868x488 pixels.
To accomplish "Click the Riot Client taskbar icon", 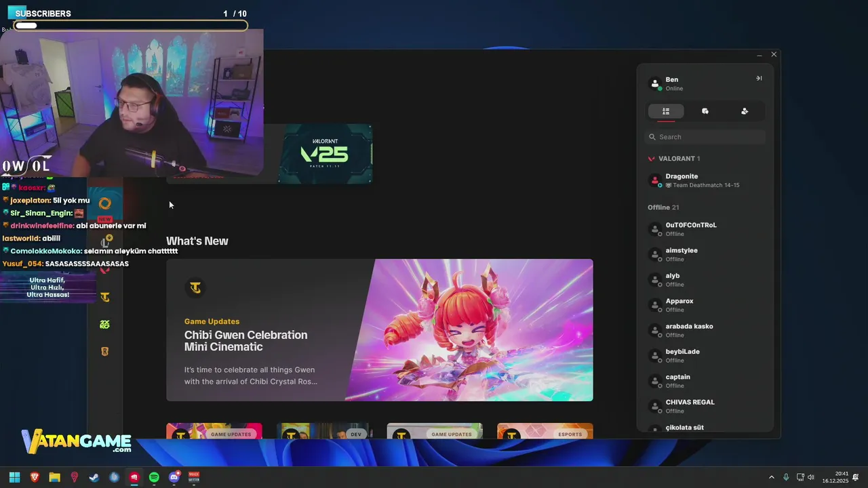I will (134, 477).
